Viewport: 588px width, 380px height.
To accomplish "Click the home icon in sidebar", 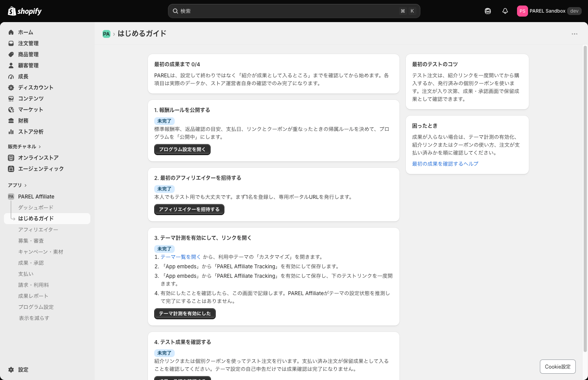I will click(11, 32).
